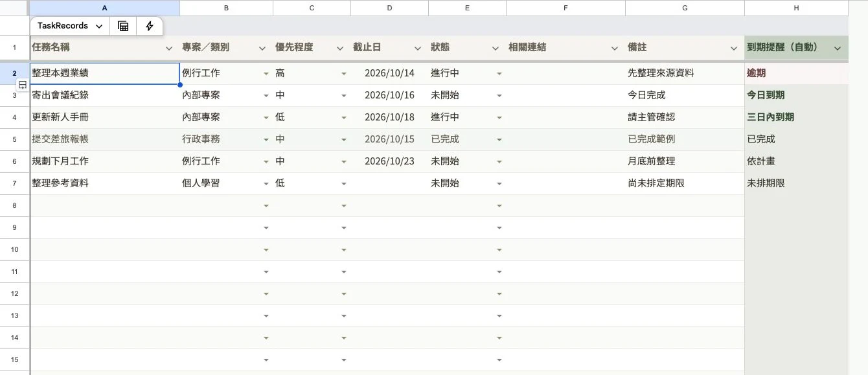Open the 未開始 status dropdown in row 3
868x375 pixels.
coord(499,96)
